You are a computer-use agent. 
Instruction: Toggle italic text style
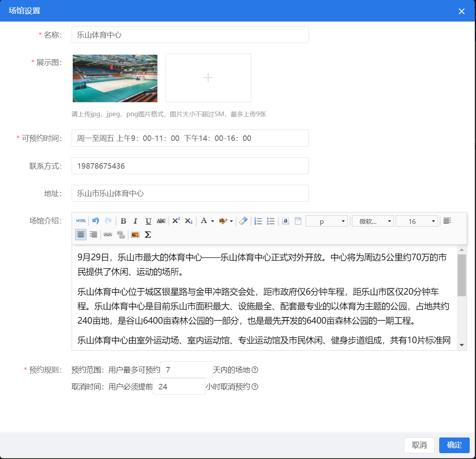click(x=135, y=221)
